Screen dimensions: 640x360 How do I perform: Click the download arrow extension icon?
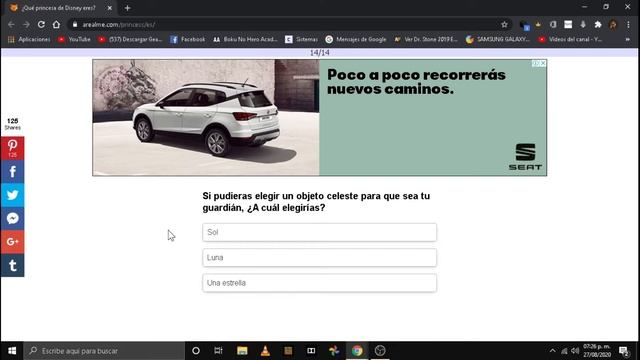pyautogui.click(x=583, y=24)
